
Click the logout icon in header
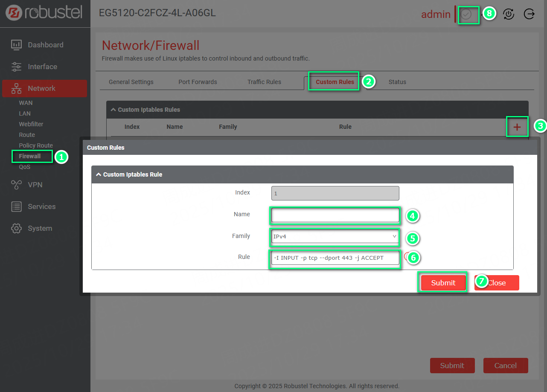529,14
